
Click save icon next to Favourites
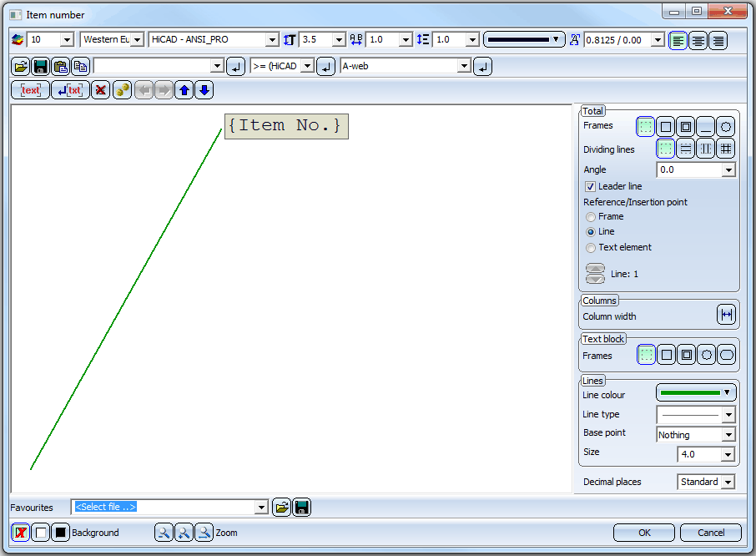301,507
